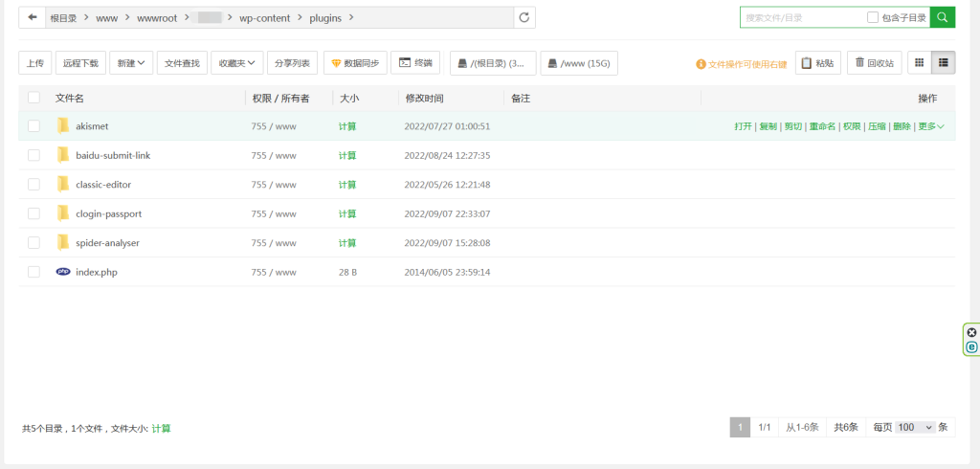
Task: Click the back arrow navigation icon
Action: tap(33, 17)
